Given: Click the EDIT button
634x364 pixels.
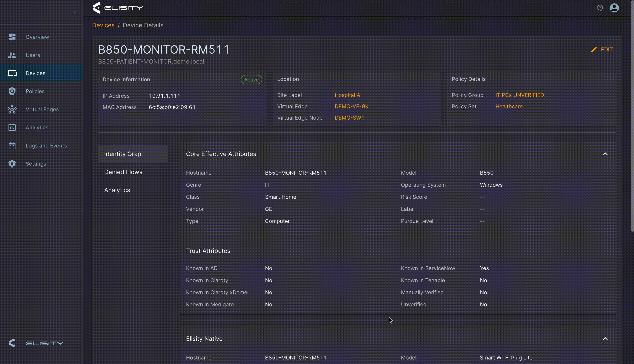Looking at the screenshot, I should pos(602,49).
